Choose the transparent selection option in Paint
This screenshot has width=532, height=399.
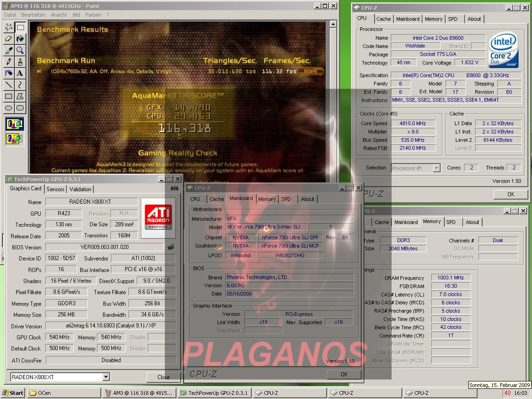15,139
